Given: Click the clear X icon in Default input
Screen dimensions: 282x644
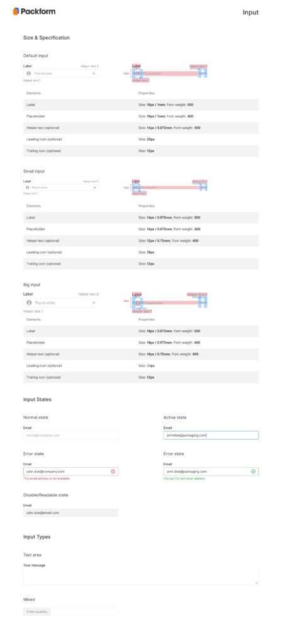Looking at the screenshot, I should pyautogui.click(x=94, y=74).
